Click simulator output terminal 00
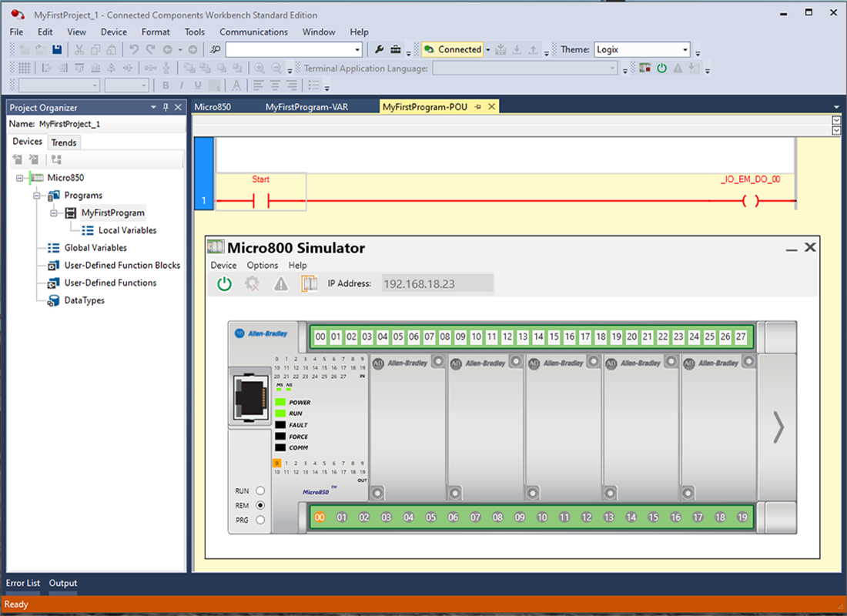This screenshot has height=616, width=847. [320, 517]
